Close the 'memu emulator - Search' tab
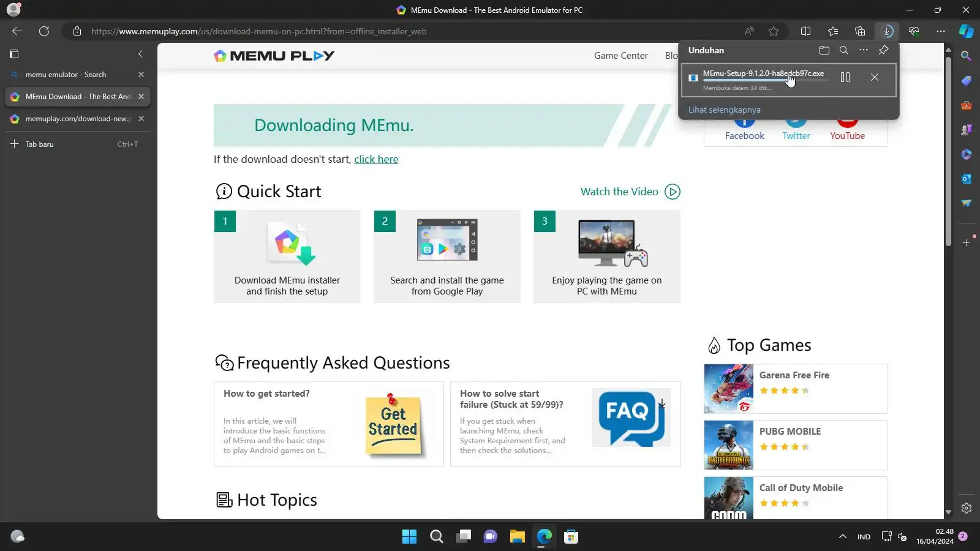The image size is (980, 551). pyautogui.click(x=141, y=75)
